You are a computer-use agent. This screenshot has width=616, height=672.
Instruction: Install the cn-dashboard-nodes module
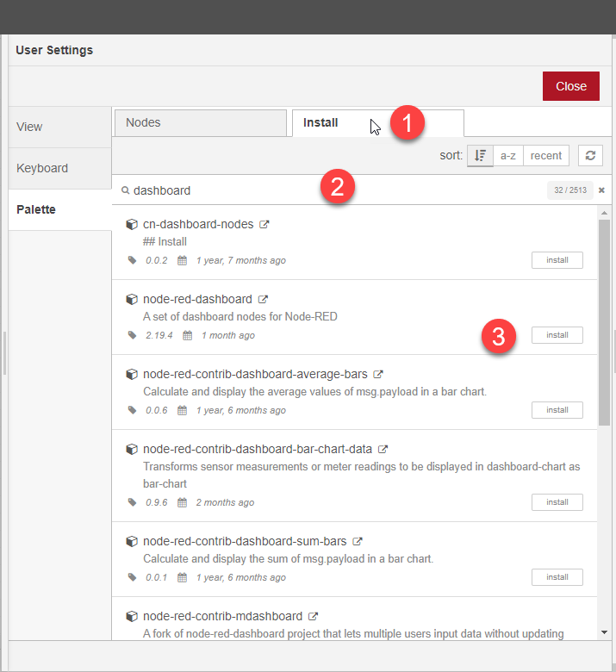557,260
